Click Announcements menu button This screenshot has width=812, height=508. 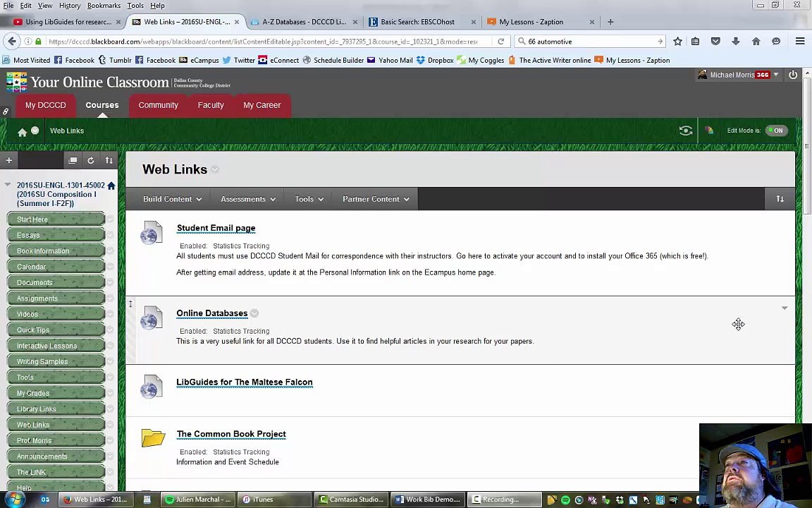pos(56,456)
